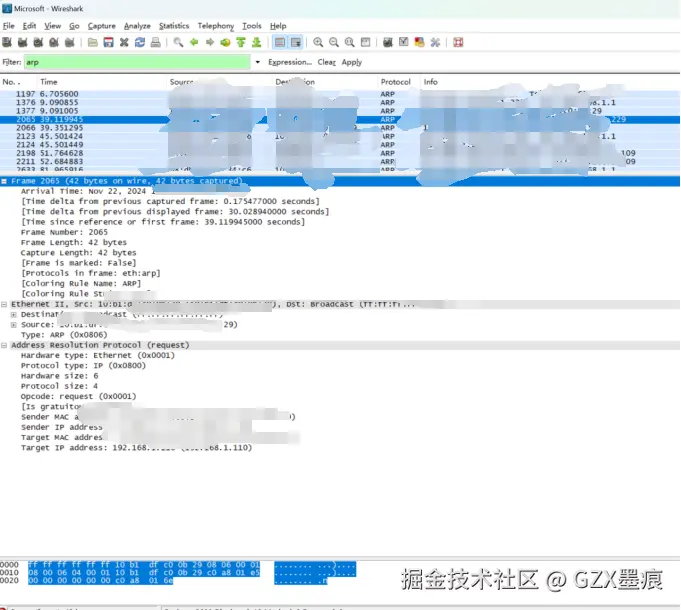Reload the current capture file
The width and height of the screenshot is (681, 610).
click(140, 42)
